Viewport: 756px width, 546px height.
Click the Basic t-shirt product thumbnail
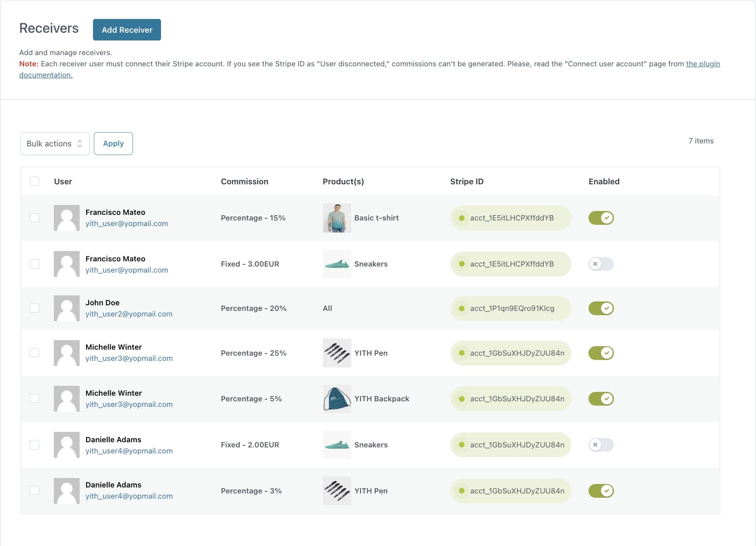pos(337,218)
